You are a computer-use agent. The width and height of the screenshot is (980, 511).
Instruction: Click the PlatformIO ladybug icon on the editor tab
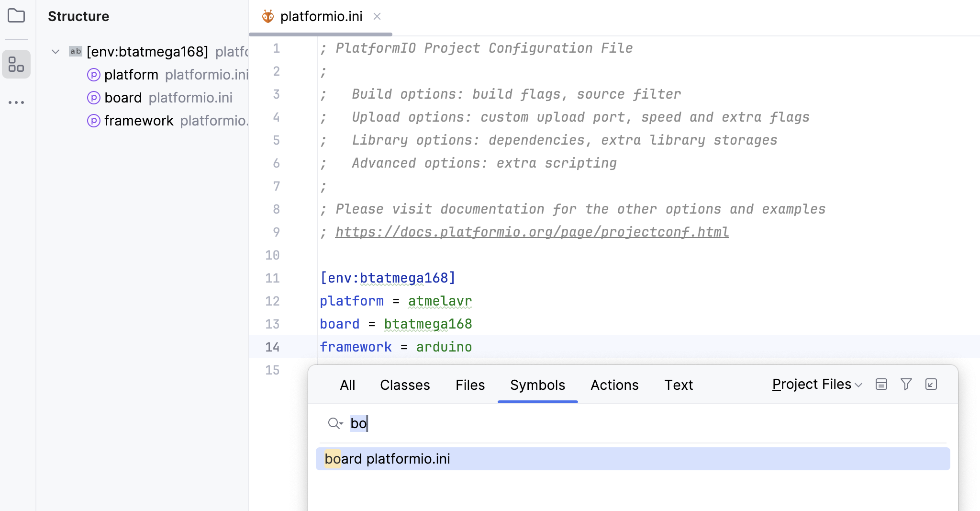point(267,16)
